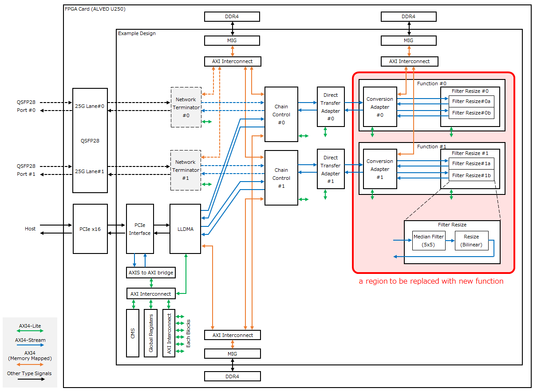533x392 pixels.
Task: Click the top-left AXI Interconnect block
Action: coord(233,61)
